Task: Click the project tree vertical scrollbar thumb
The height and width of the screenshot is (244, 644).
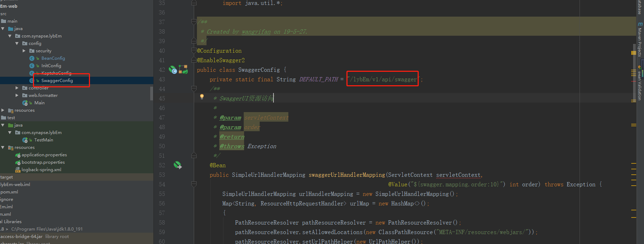Action: coord(152,93)
